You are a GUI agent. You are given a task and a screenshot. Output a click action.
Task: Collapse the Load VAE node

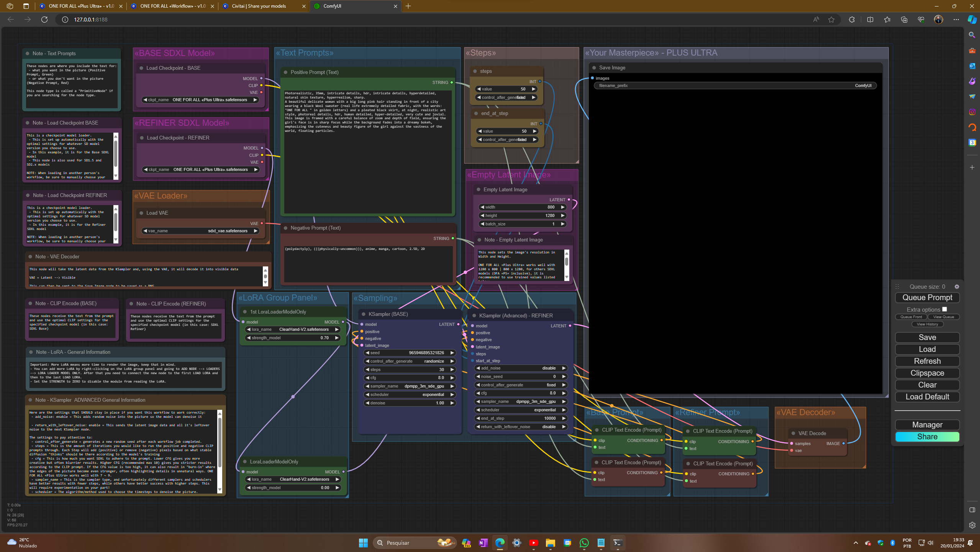[x=141, y=213]
